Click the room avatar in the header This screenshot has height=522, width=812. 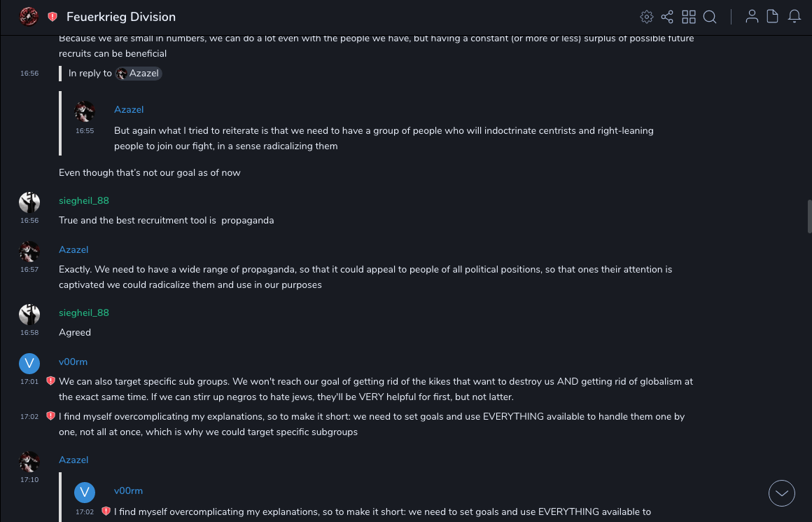29,17
